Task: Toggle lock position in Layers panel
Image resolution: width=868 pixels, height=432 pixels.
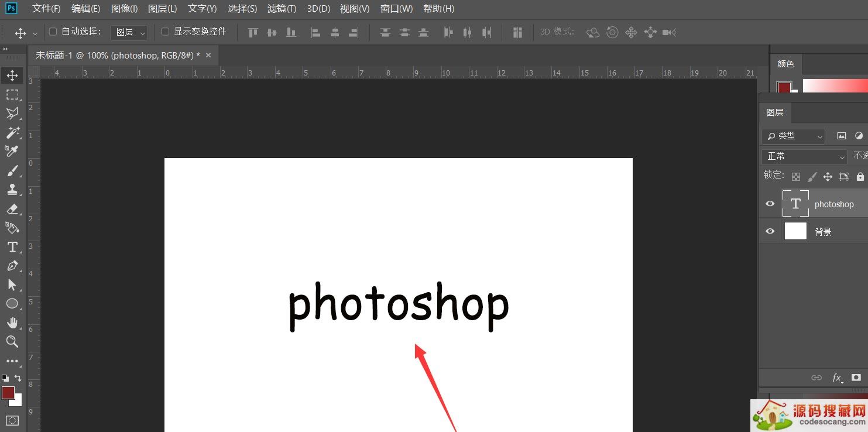Action: pos(828,176)
